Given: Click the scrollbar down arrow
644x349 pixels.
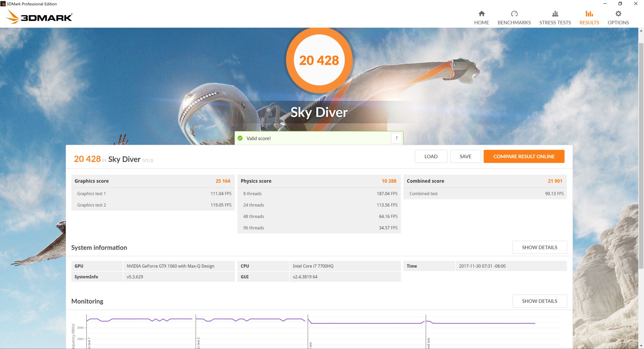Looking at the screenshot, I should 641,346.
